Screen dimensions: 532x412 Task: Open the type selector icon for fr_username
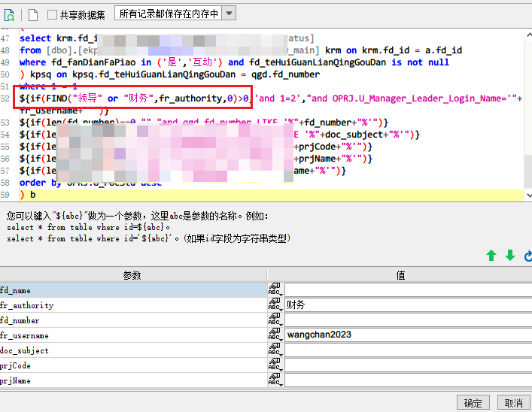point(275,335)
